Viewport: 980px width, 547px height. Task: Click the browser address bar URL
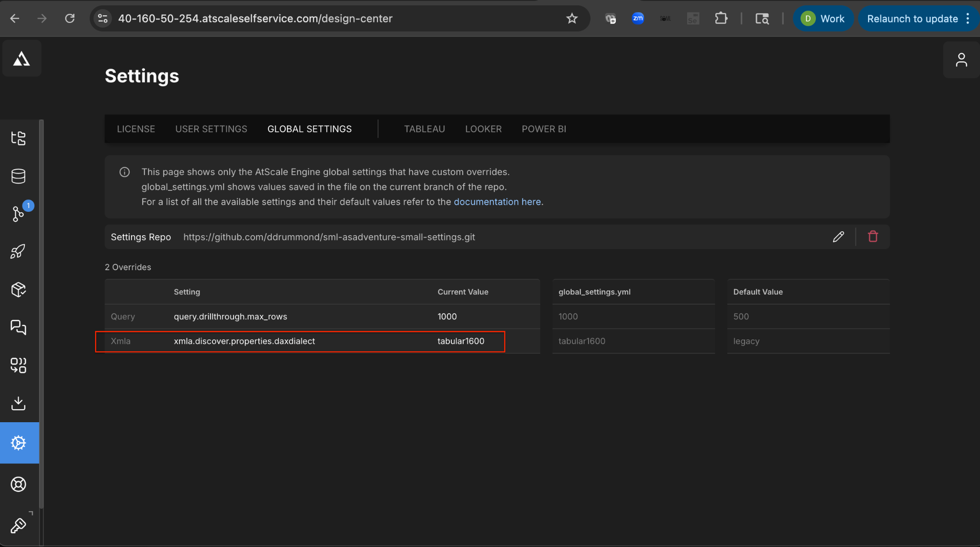point(255,19)
